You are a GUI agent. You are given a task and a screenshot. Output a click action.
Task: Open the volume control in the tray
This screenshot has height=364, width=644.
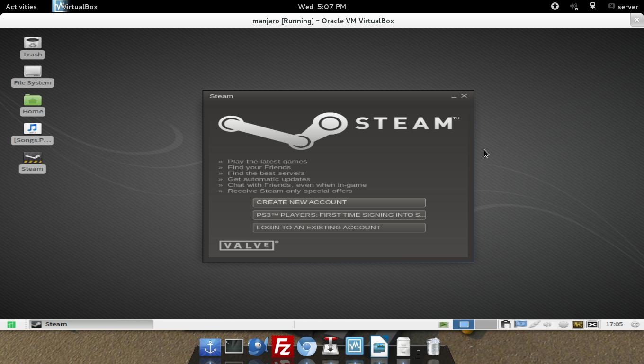coord(547,324)
